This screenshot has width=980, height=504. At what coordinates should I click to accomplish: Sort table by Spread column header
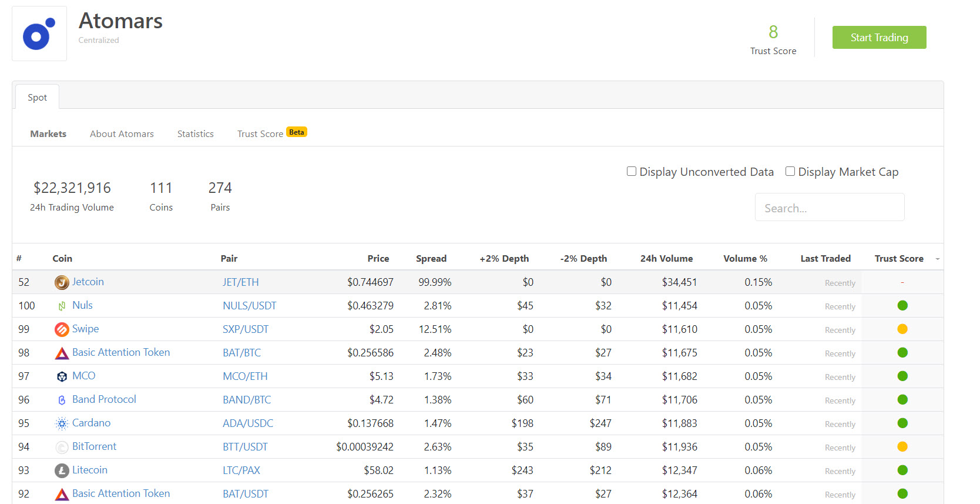[x=431, y=259]
